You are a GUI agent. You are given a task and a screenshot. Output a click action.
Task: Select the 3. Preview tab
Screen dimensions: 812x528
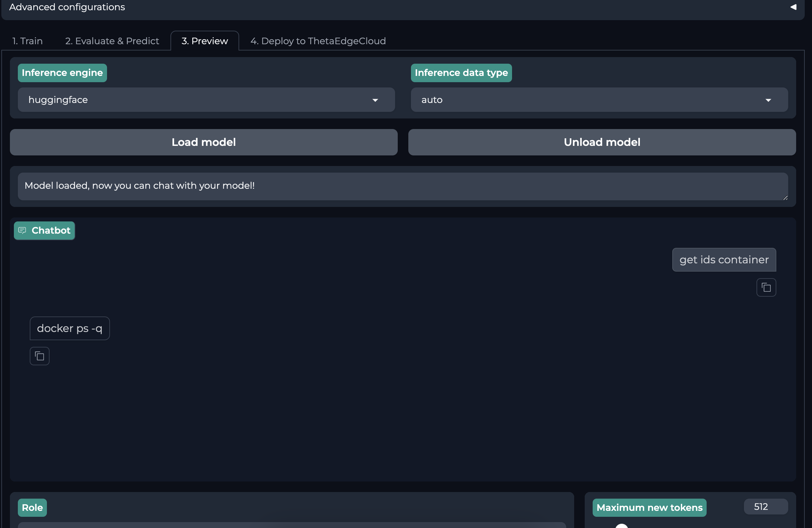coord(204,41)
